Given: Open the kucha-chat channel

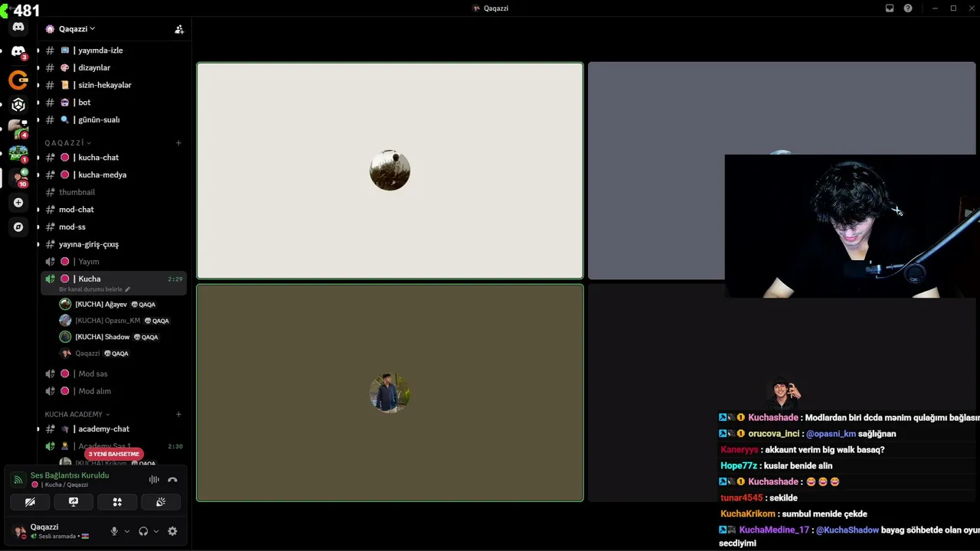Looking at the screenshot, I should [x=113, y=158].
